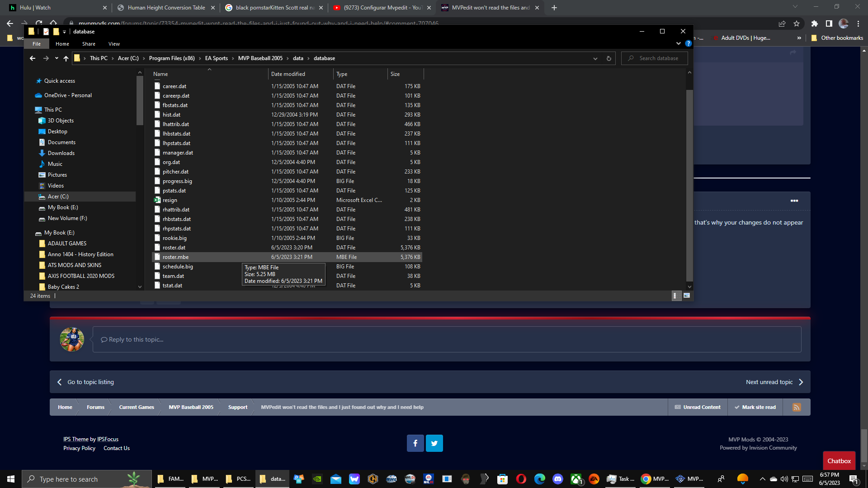868x488 pixels.
Task: Switch to details view layout icon
Action: [x=675, y=296]
